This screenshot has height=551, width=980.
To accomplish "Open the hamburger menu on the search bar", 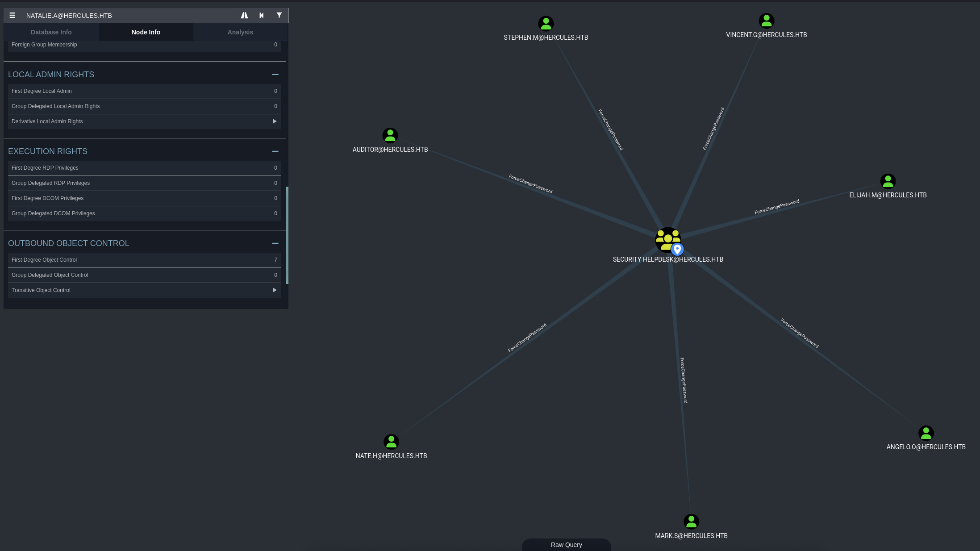I will (12, 15).
